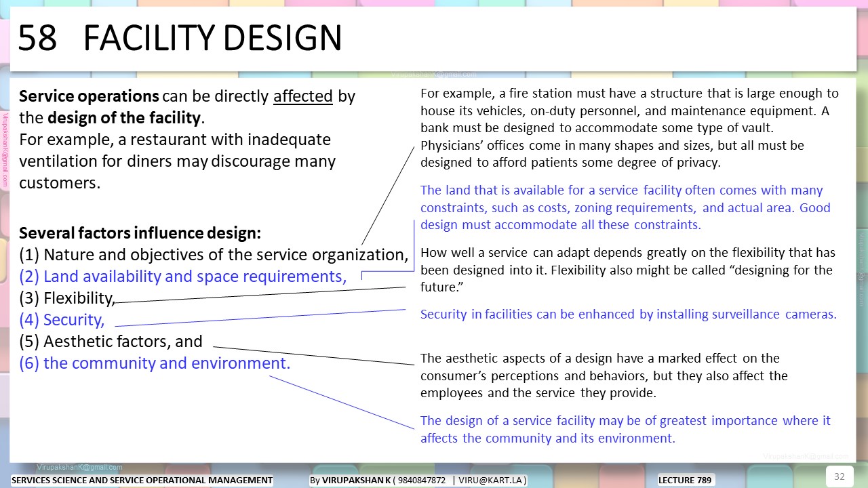Click the blue sentence about surveillance cameras
Viewport: 868px width, 488px height.
pyautogui.click(x=628, y=314)
